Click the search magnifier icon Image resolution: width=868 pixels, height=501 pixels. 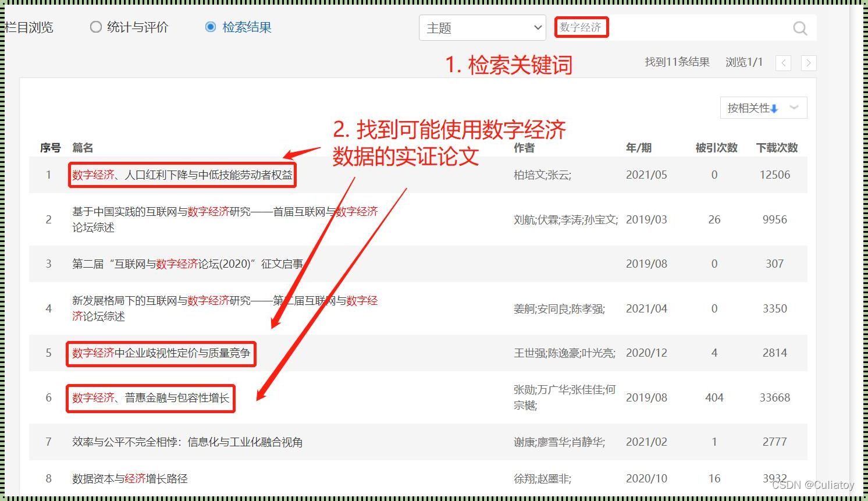(800, 28)
